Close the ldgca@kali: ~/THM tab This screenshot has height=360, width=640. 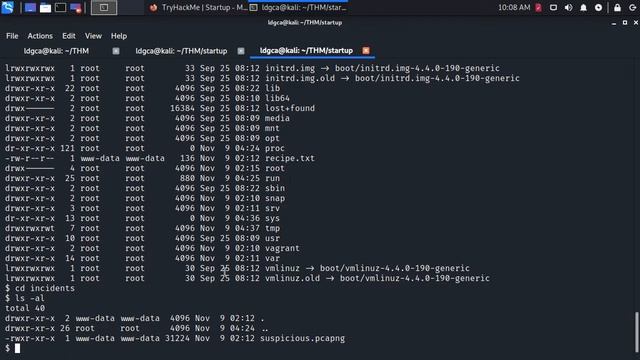(x=116, y=51)
